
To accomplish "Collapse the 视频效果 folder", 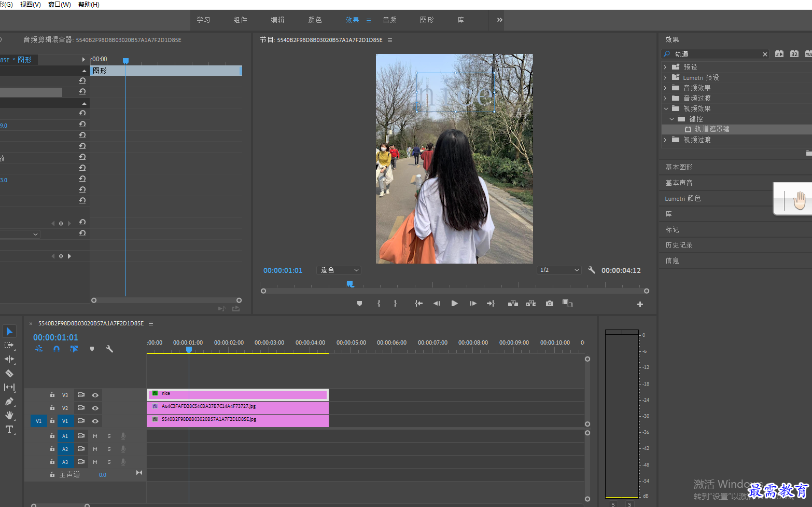I will tap(666, 108).
